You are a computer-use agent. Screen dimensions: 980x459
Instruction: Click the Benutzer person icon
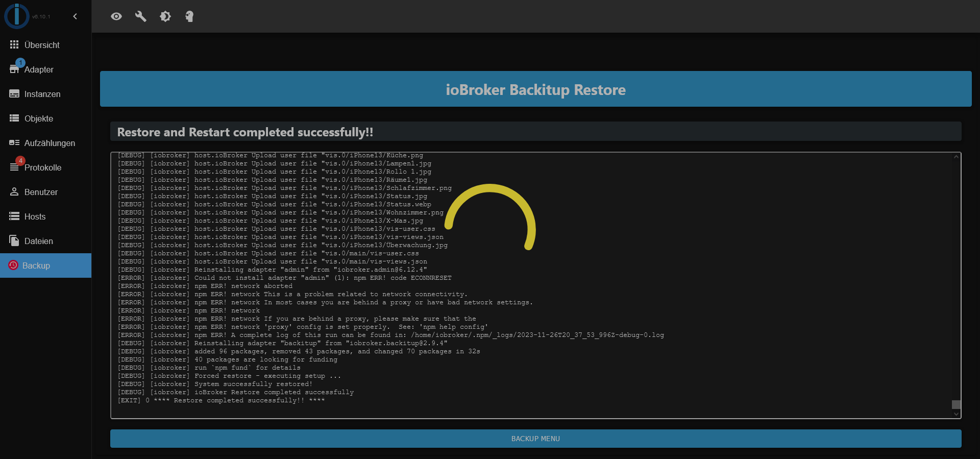[14, 192]
